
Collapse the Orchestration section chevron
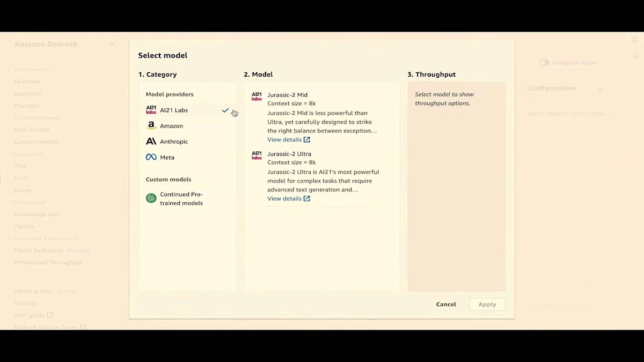coord(9,202)
